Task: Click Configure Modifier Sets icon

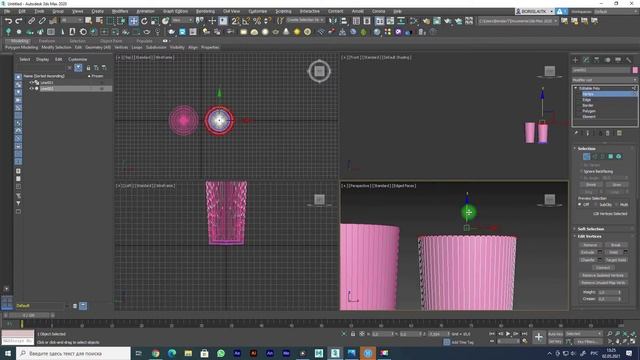Action: pyautogui.click(x=619, y=133)
